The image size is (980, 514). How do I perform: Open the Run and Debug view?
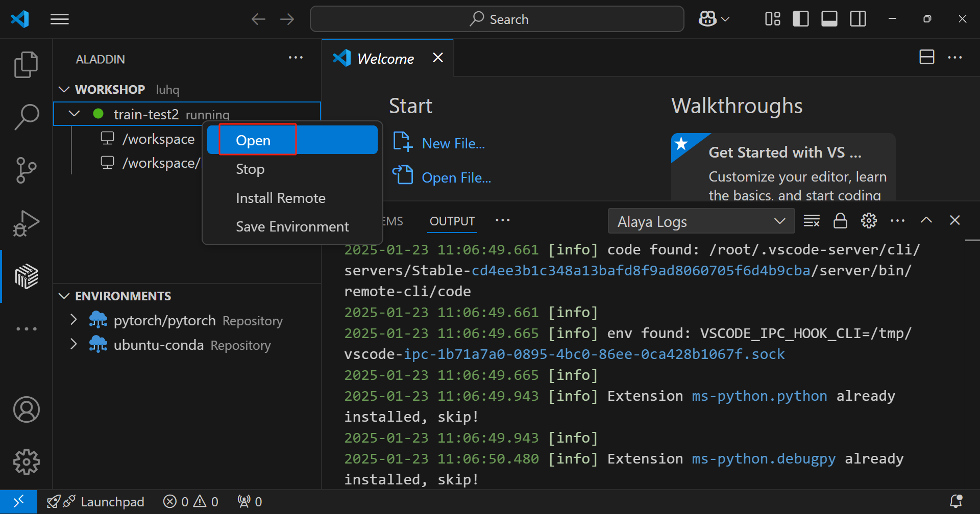[26, 223]
